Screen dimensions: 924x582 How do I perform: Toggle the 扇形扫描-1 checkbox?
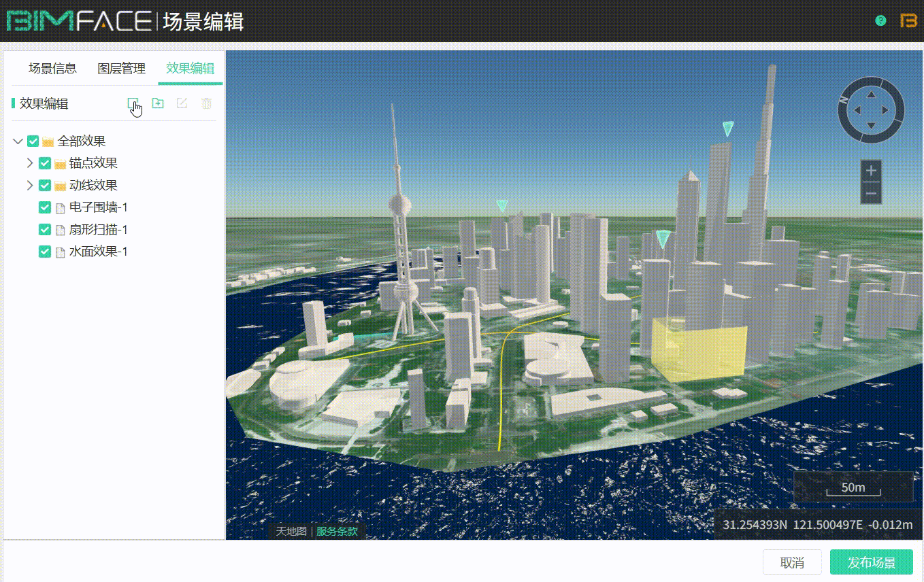point(45,230)
